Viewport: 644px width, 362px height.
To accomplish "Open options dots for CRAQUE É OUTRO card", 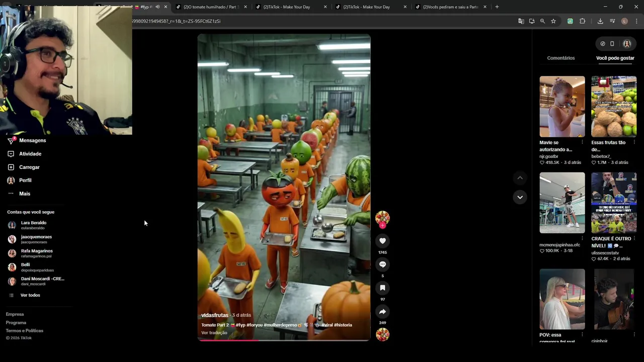I will (x=634, y=238).
